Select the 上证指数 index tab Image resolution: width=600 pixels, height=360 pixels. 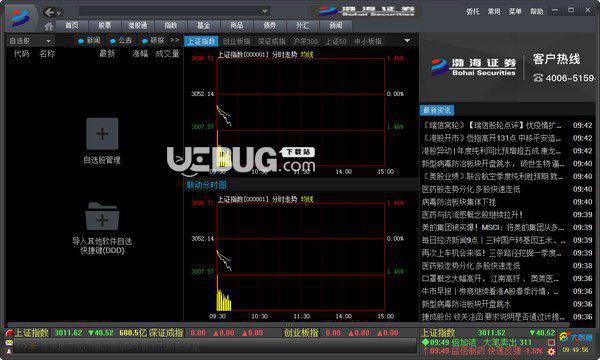(201, 41)
